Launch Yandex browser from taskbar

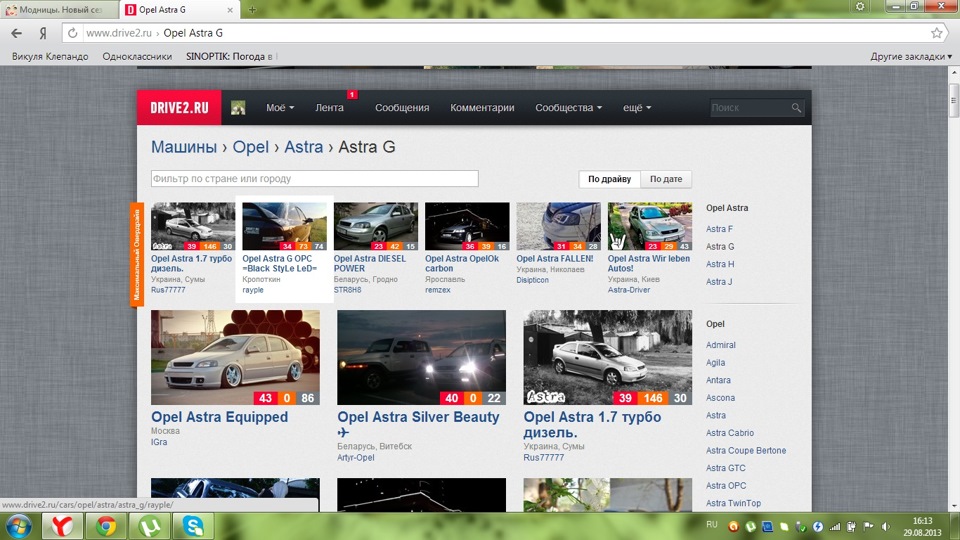click(x=62, y=527)
